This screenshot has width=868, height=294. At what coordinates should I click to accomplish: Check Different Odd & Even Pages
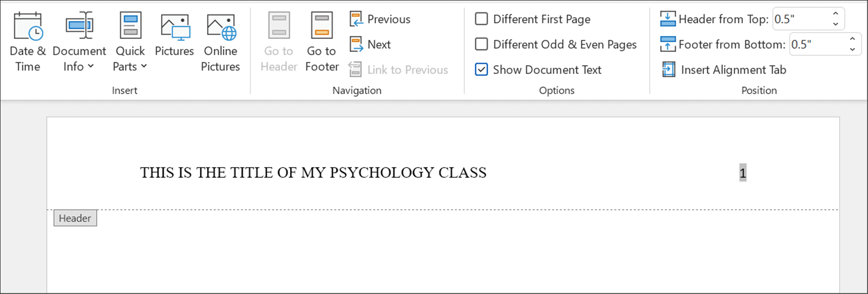pos(481,44)
